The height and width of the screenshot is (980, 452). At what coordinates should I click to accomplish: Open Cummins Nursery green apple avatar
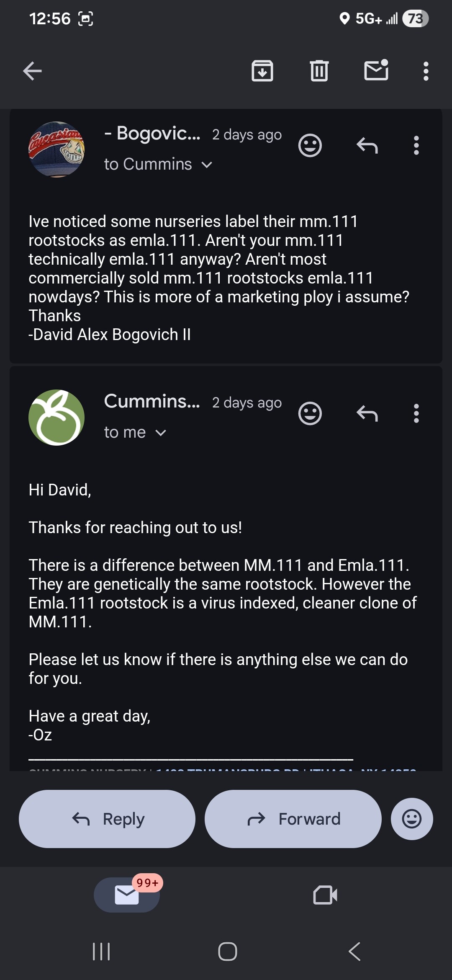(x=56, y=418)
